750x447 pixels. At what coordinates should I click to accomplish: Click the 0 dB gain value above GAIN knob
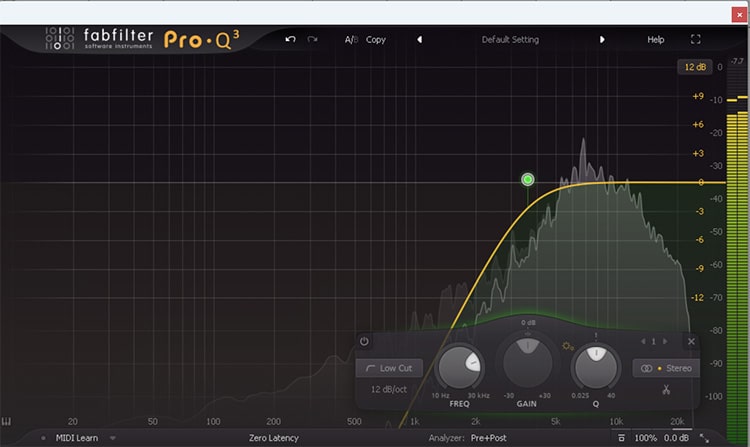point(528,323)
